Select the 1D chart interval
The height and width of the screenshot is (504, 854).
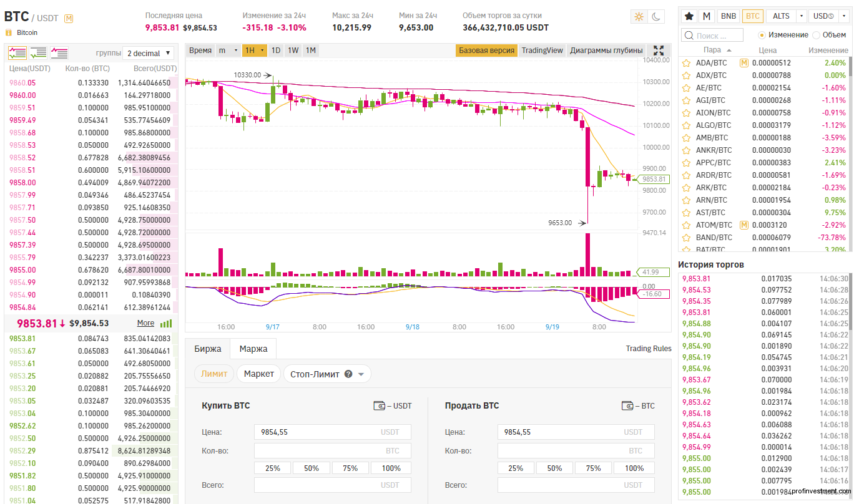point(275,51)
